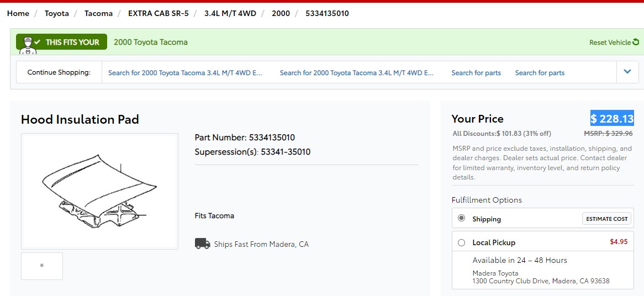This screenshot has width=644, height=296.
Task: Open the Toyota breadcrumb link
Action: [57, 14]
